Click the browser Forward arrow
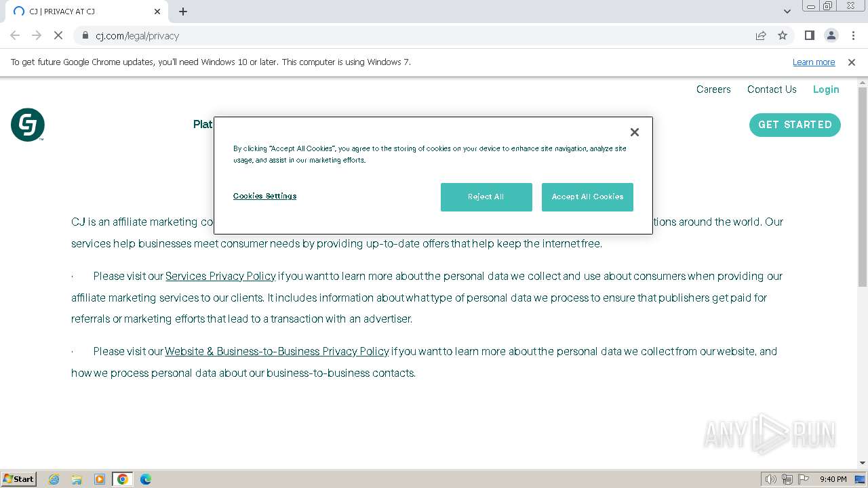 pyautogui.click(x=37, y=35)
